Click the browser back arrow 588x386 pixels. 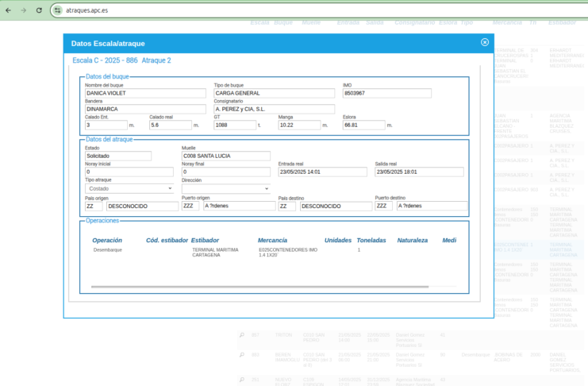[x=8, y=10]
